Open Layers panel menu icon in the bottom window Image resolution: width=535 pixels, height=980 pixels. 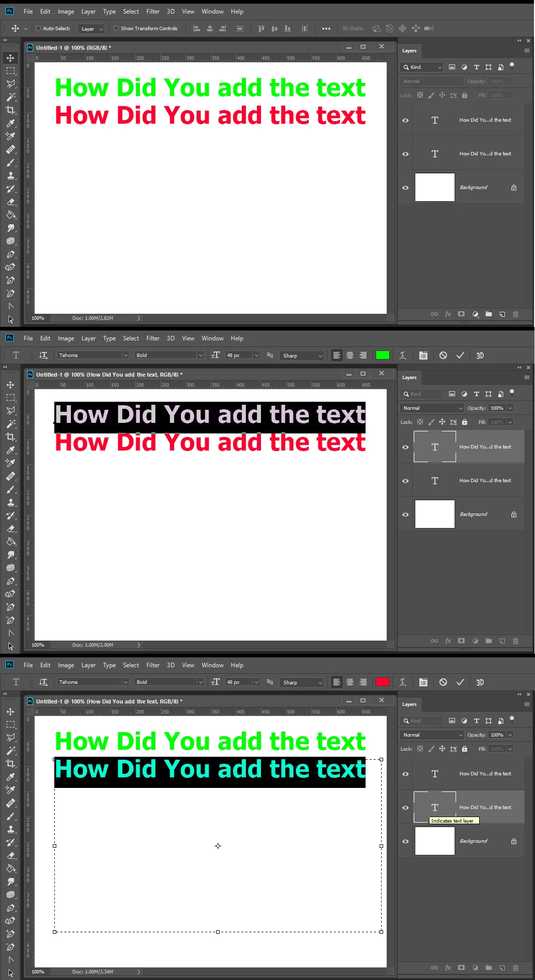(x=526, y=704)
